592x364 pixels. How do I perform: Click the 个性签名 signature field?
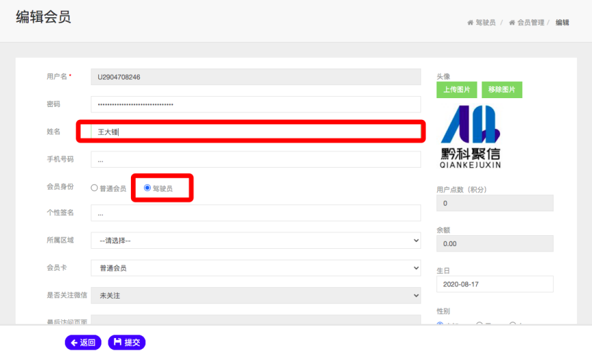pyautogui.click(x=256, y=213)
